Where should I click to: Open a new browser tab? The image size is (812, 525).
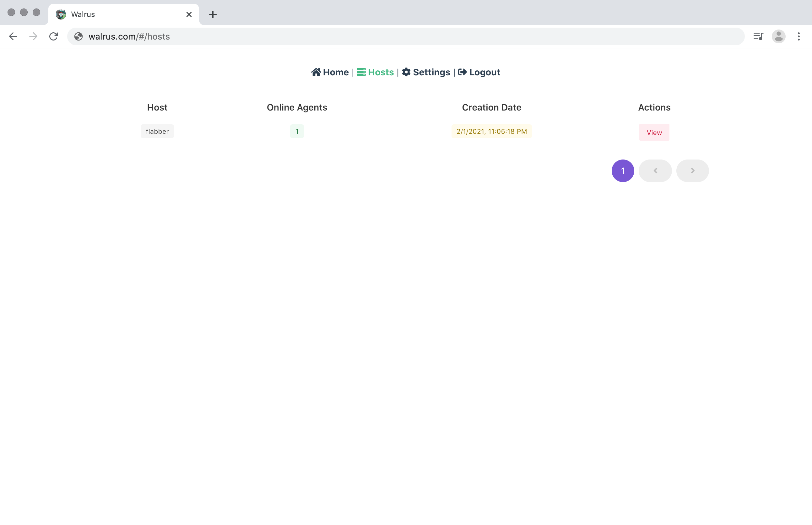point(213,14)
